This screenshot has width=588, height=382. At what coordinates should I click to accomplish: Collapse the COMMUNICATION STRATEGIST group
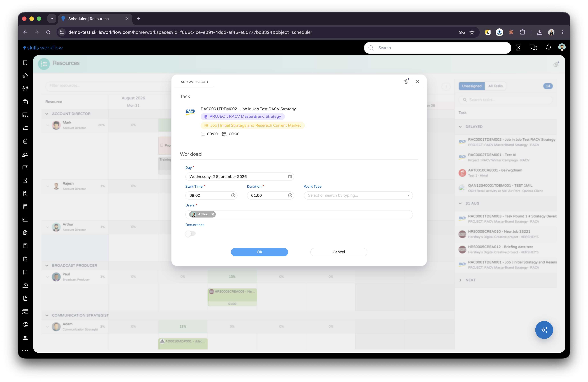47,315
